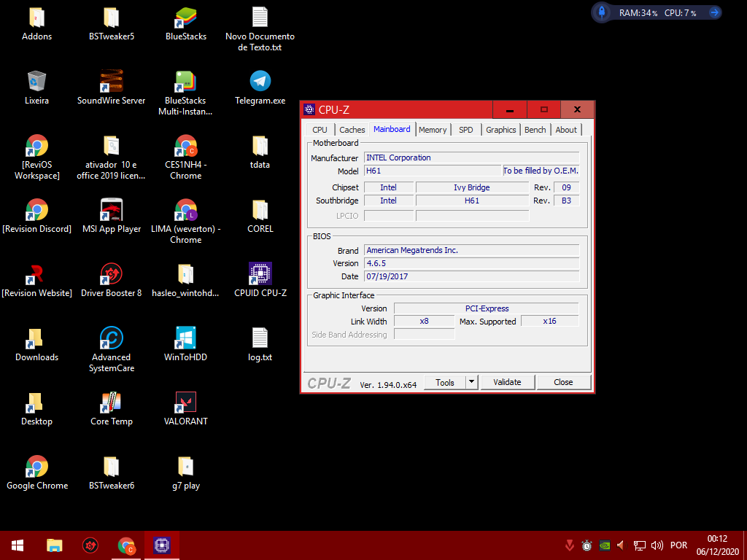747x560 pixels.
Task: Click the Tools button in CPU-Z
Action: pyautogui.click(x=444, y=382)
